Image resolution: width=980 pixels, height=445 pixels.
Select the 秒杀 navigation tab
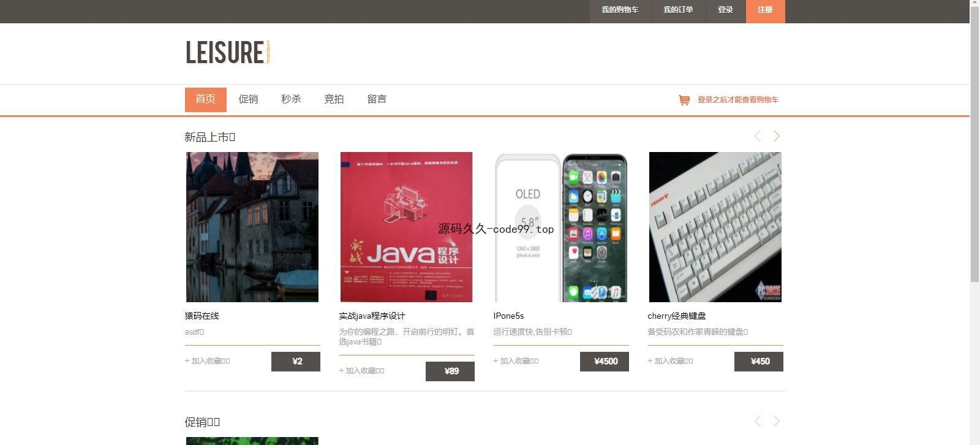click(291, 99)
